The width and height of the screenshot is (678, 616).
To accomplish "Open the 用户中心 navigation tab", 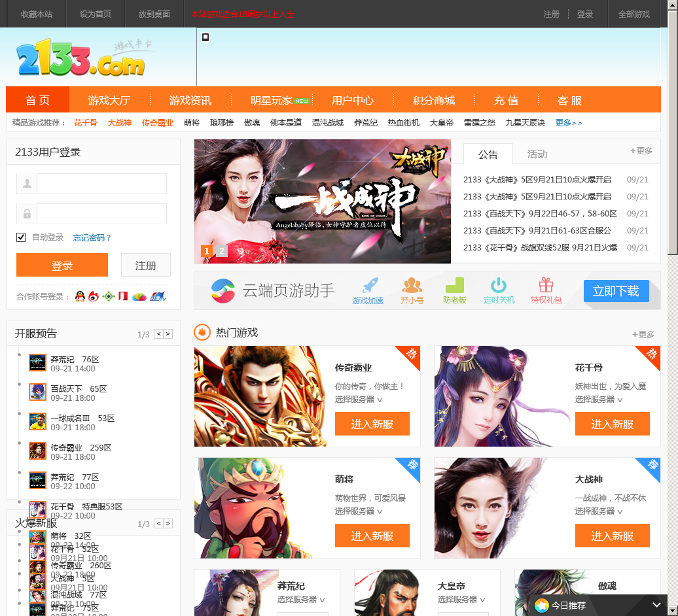I will point(352,100).
